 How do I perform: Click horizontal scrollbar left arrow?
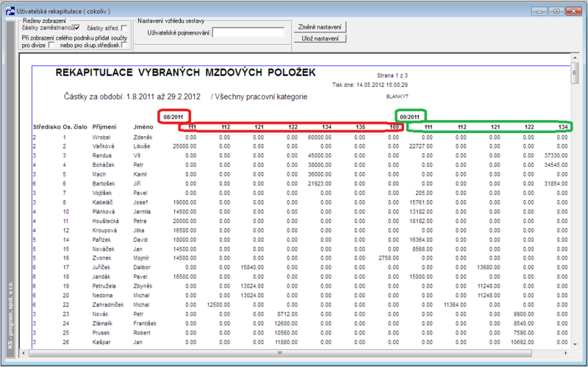coord(24,353)
